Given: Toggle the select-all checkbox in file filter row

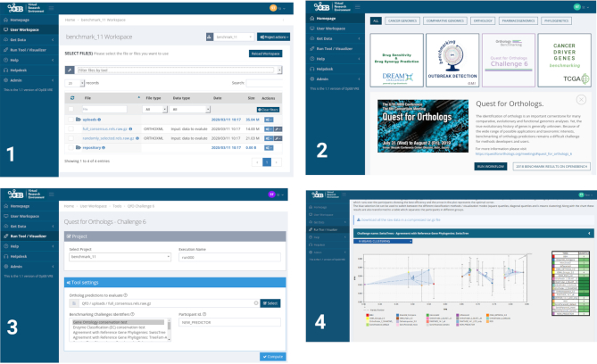Looking at the screenshot, I should point(71,108).
